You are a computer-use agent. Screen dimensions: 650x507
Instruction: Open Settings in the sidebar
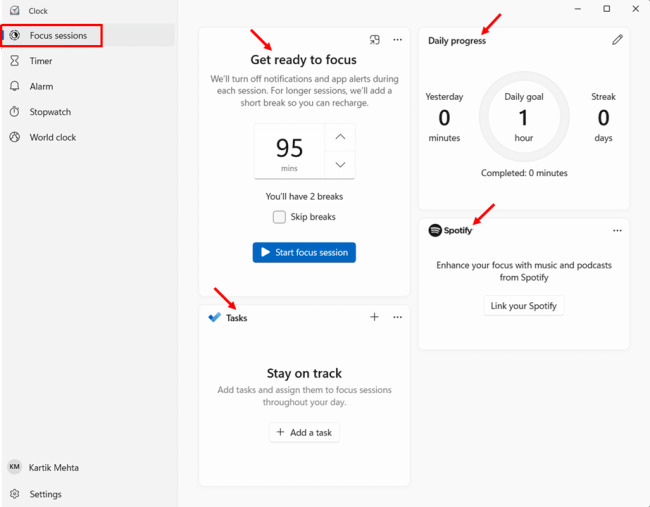point(88,494)
